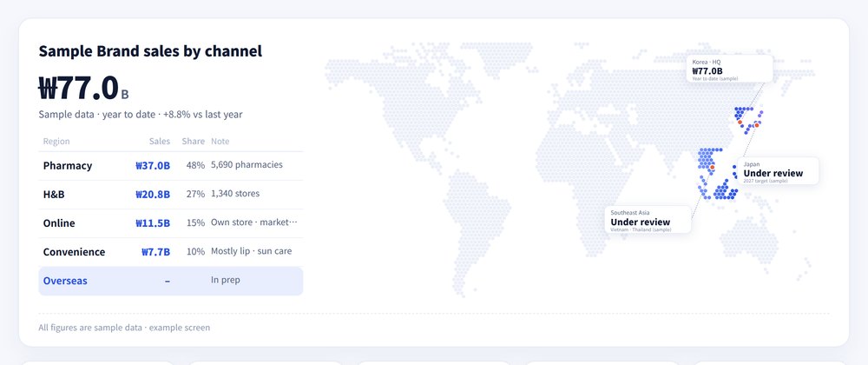Click the Note column header

(220, 142)
